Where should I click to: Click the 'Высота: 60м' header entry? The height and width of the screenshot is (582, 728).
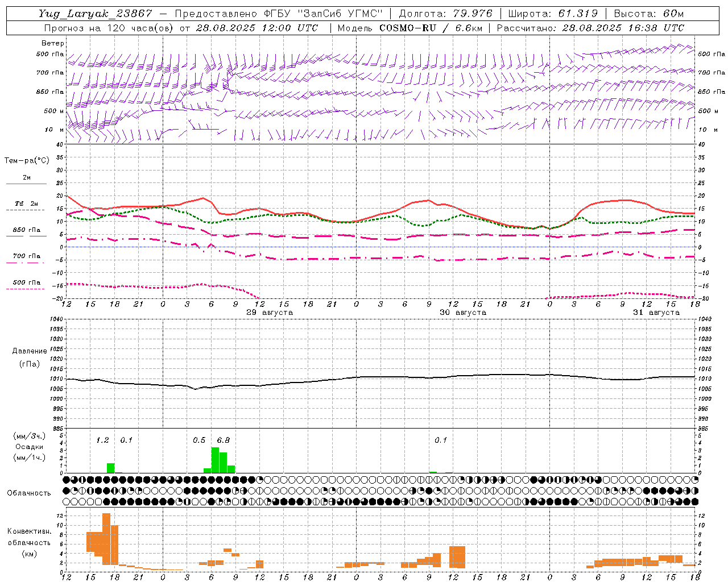[x=648, y=14]
